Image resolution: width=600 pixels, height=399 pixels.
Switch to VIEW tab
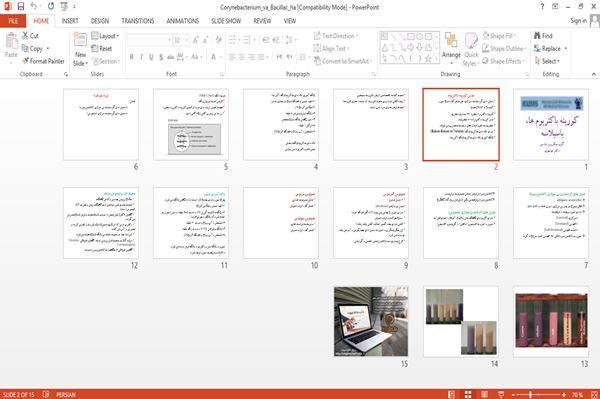click(x=290, y=21)
